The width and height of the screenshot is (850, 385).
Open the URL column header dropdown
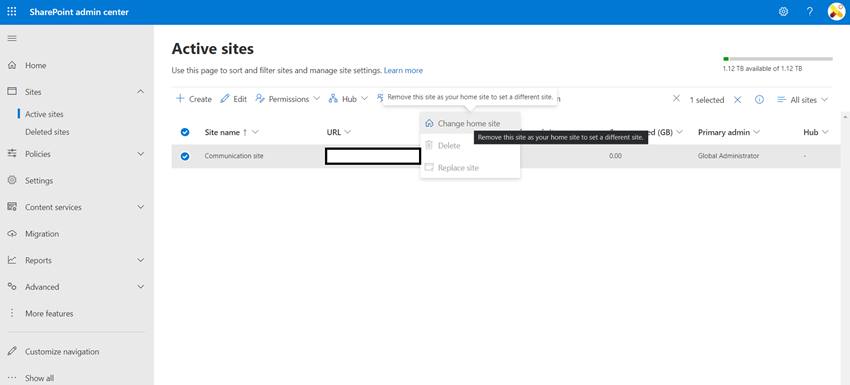coord(339,132)
